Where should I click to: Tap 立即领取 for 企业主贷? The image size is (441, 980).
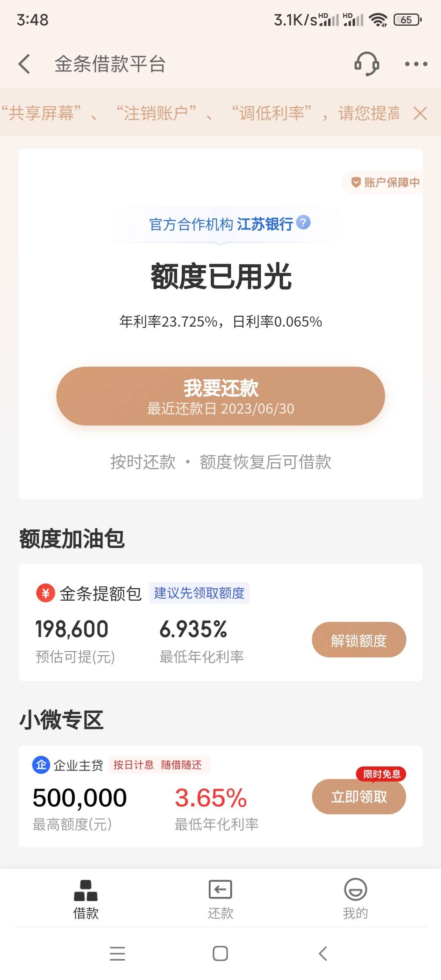tap(359, 797)
